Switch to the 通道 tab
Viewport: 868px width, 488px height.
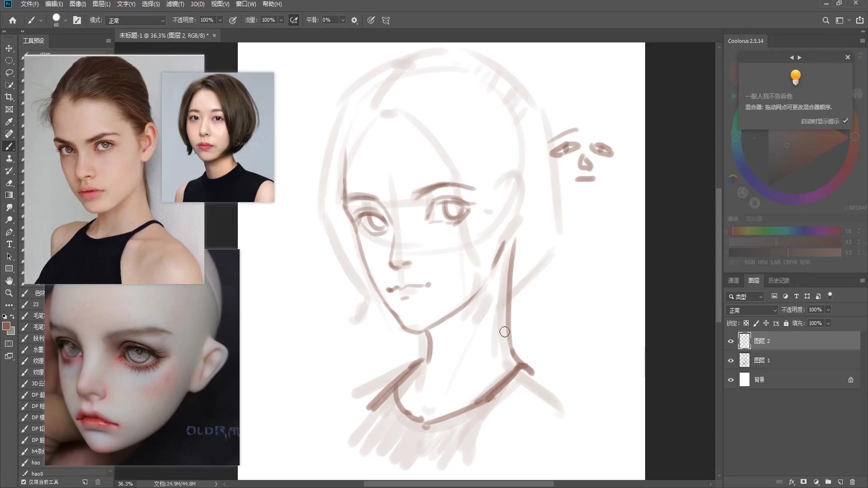(x=733, y=281)
